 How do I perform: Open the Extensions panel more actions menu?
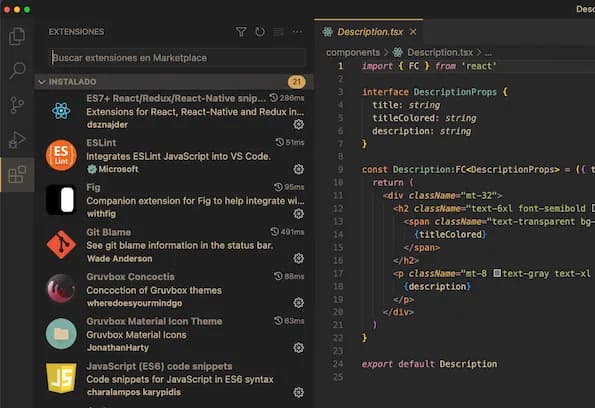tap(298, 32)
